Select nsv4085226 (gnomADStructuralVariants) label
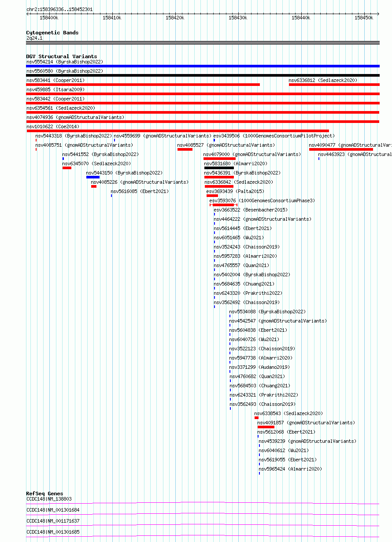The image size is (392, 542). pos(140,182)
